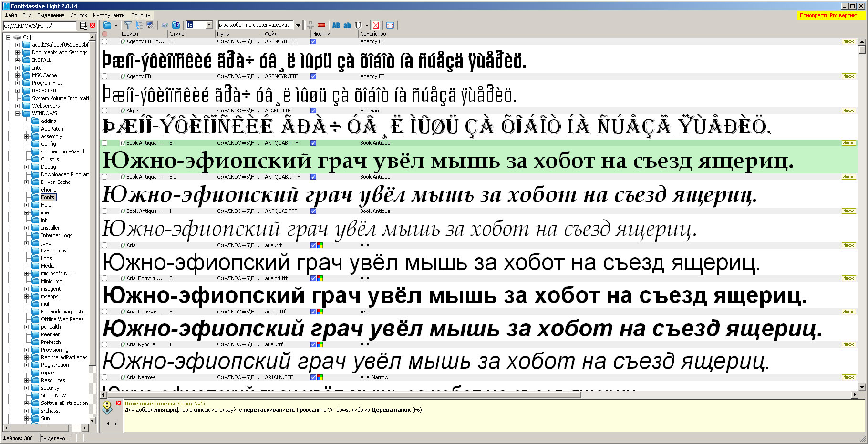Click the funnel filter icon in toolbar
The width and height of the screenshot is (868, 444).
click(x=128, y=25)
